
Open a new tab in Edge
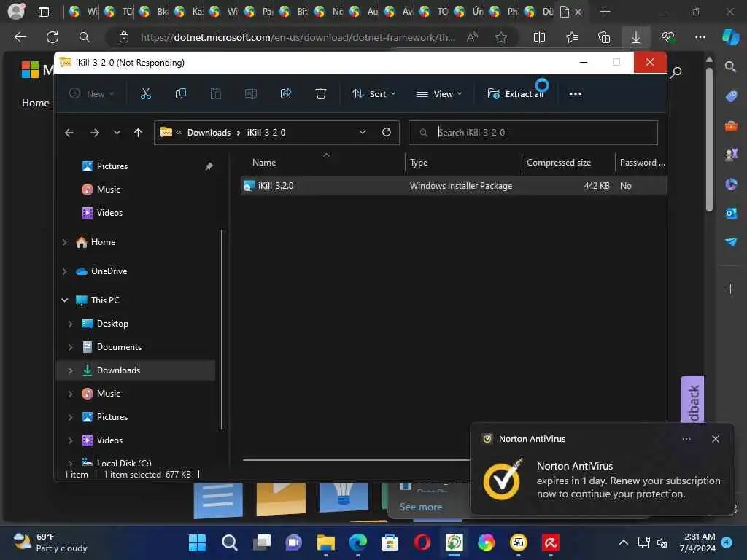pyautogui.click(x=605, y=12)
